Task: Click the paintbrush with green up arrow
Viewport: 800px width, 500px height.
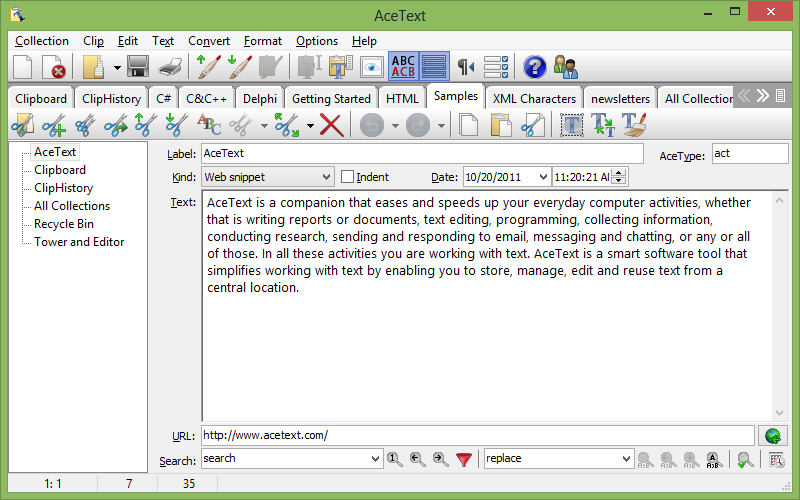Action: (x=209, y=67)
